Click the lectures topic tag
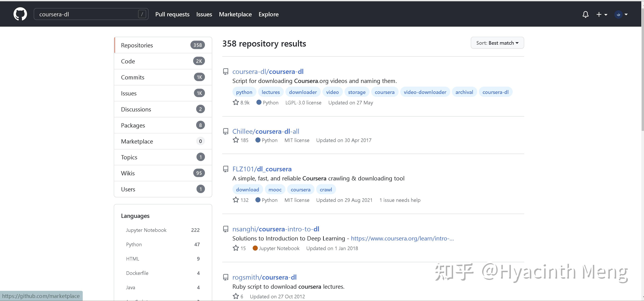The height and width of the screenshot is (301, 644). 271,92
